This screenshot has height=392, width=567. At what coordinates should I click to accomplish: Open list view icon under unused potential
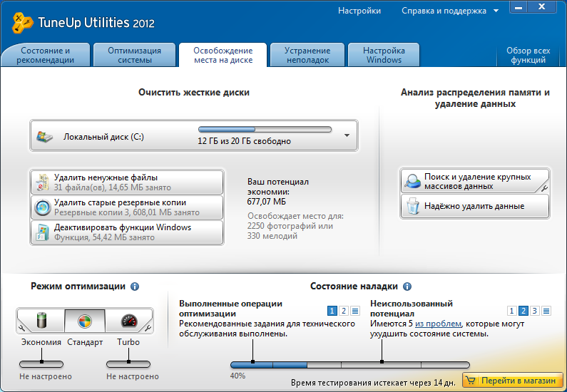(x=546, y=311)
